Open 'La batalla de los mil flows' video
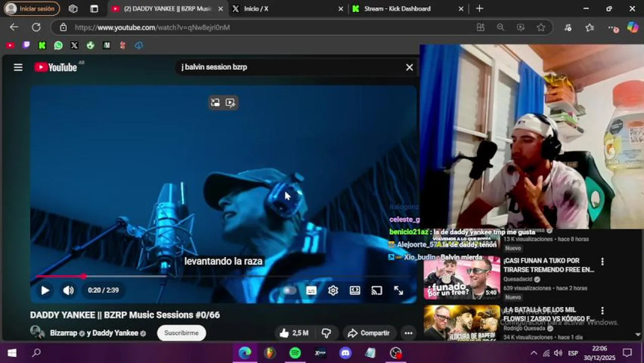The height and width of the screenshot is (363, 644). pos(549,314)
